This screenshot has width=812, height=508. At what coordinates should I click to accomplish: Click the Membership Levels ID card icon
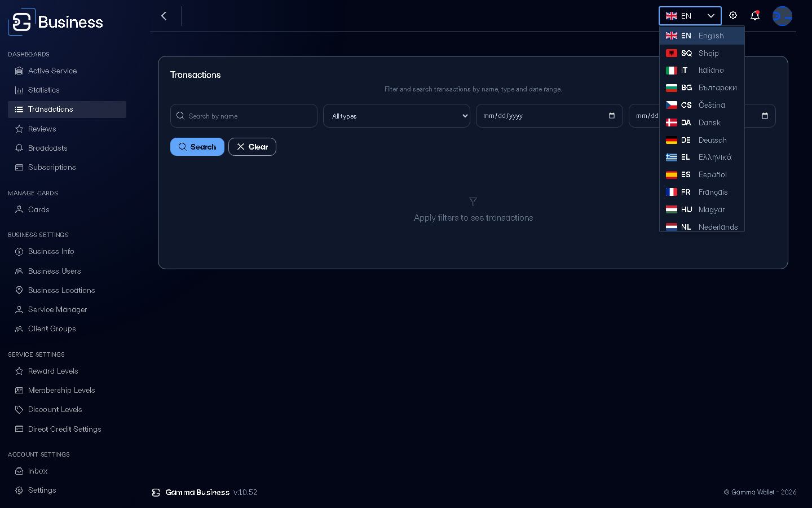click(x=19, y=391)
